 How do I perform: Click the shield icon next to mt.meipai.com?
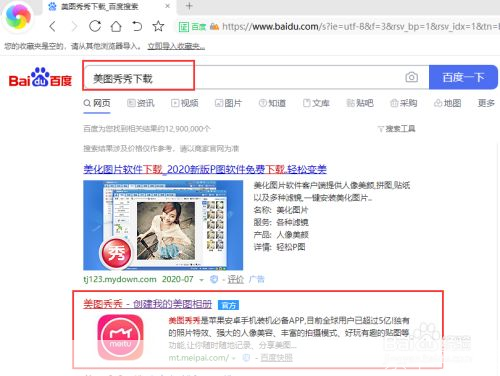[246, 358]
